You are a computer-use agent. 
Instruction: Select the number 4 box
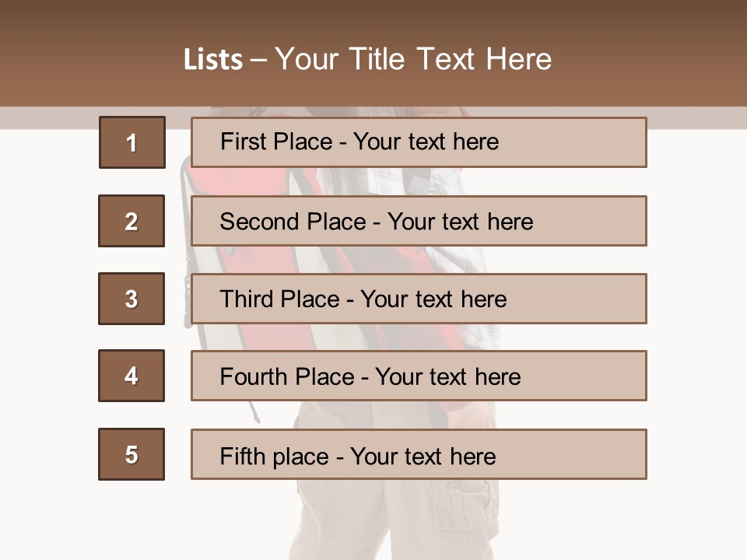(x=132, y=376)
